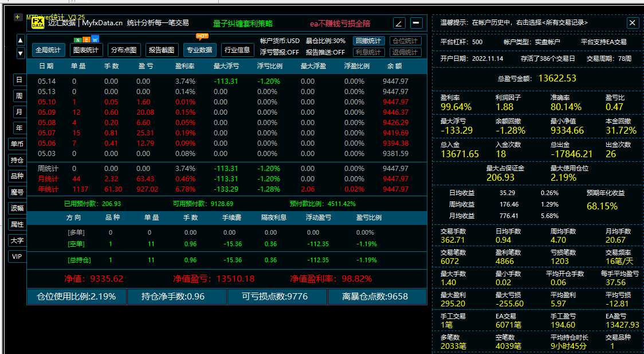Toggle the 回撤统计 option

point(368,41)
